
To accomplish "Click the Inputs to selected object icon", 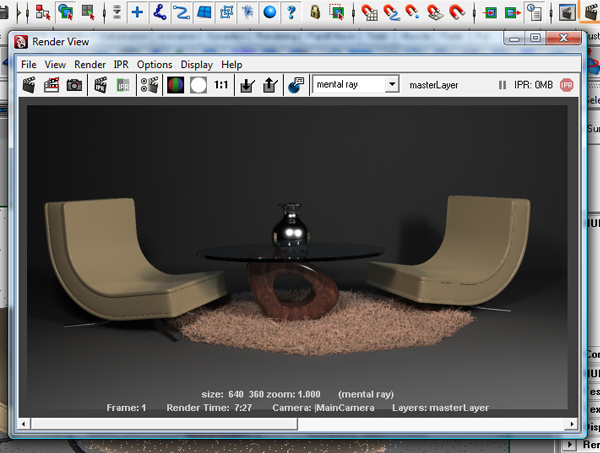I will point(490,12).
